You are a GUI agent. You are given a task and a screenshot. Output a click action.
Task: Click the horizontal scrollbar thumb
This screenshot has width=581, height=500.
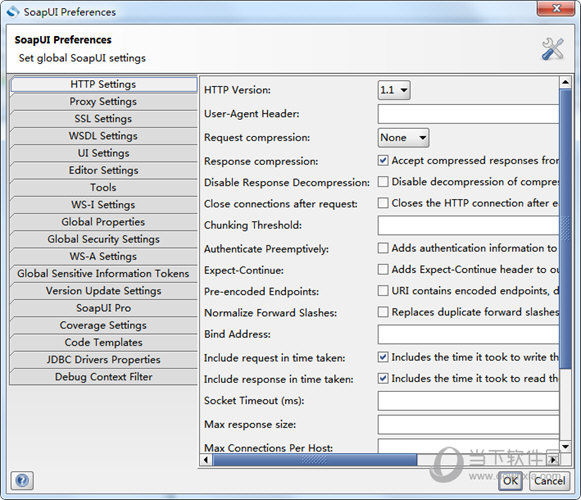coord(315,460)
